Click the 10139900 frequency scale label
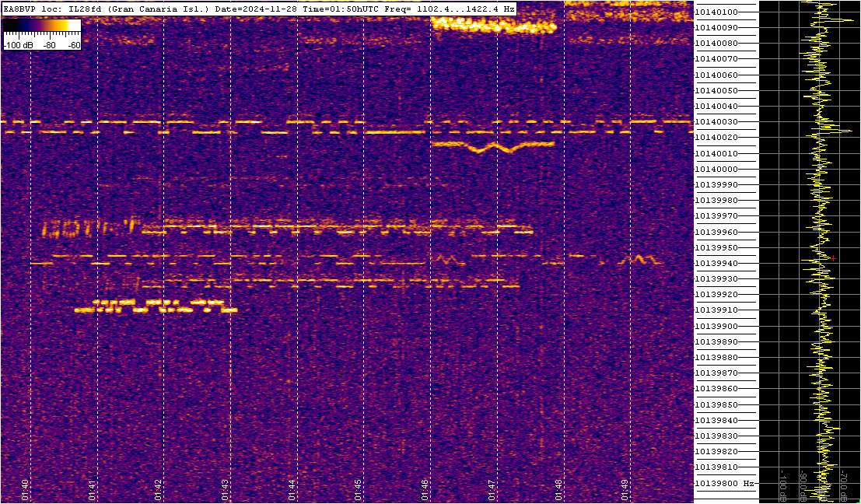 pos(716,326)
